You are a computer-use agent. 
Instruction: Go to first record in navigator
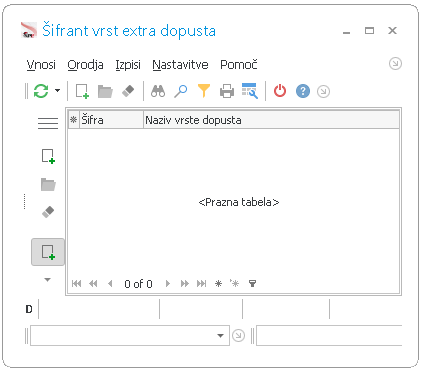tap(77, 284)
